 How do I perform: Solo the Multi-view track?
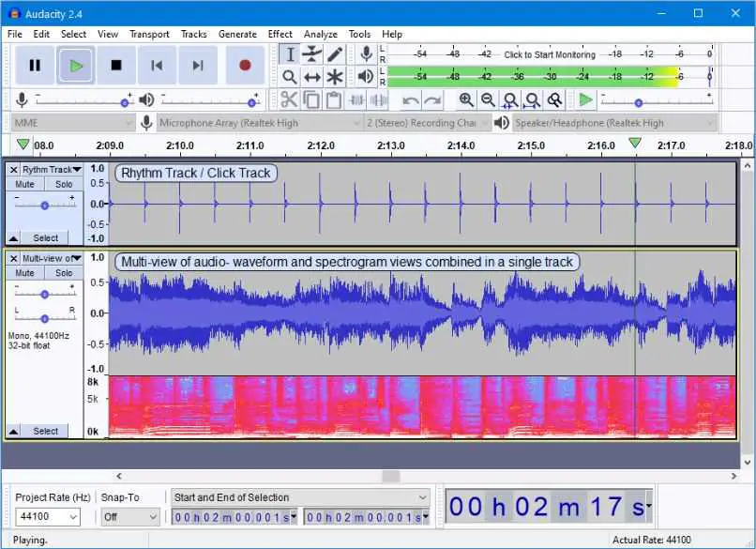[63, 273]
